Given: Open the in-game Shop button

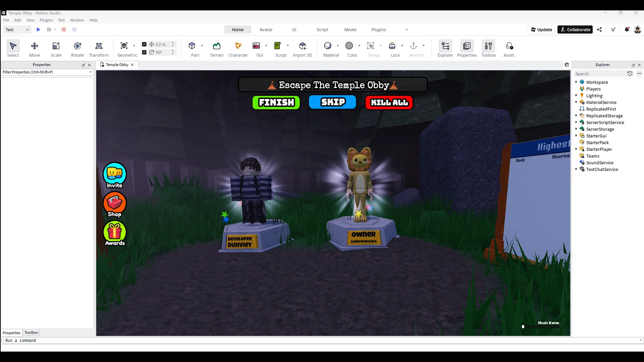Looking at the screenshot, I should pos(115,204).
